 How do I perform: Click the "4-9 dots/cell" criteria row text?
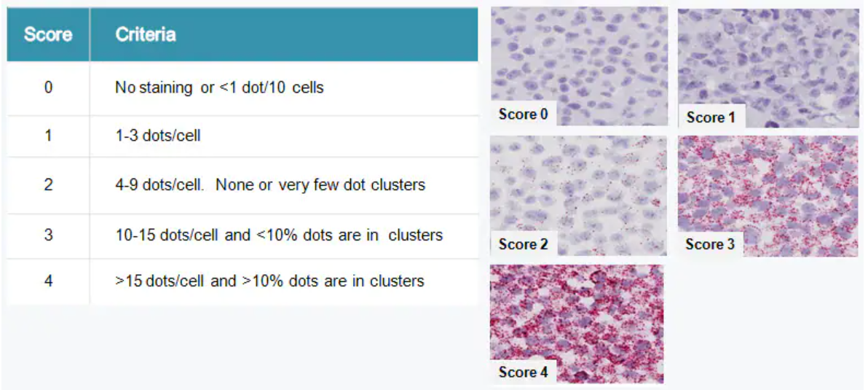[x=269, y=184]
